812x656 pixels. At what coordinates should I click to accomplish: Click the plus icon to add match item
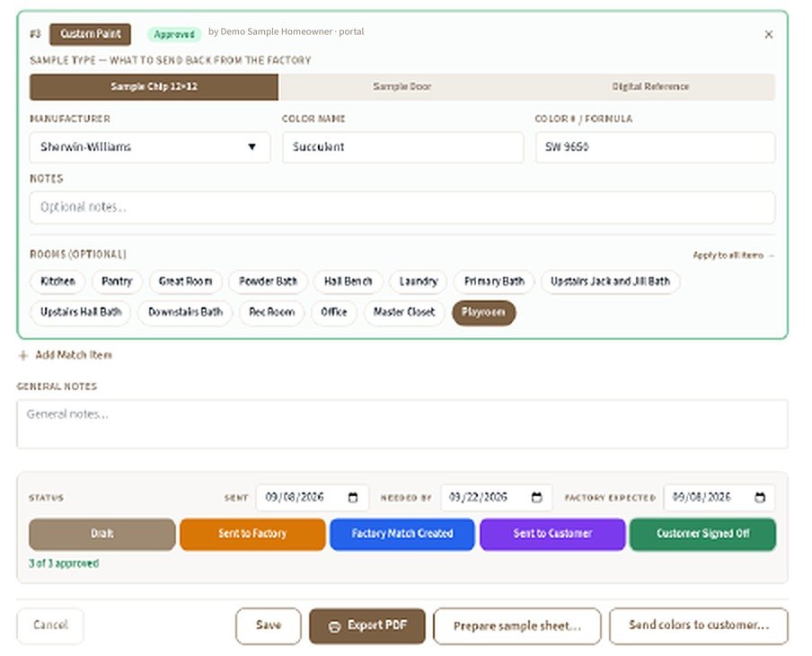[22, 356]
